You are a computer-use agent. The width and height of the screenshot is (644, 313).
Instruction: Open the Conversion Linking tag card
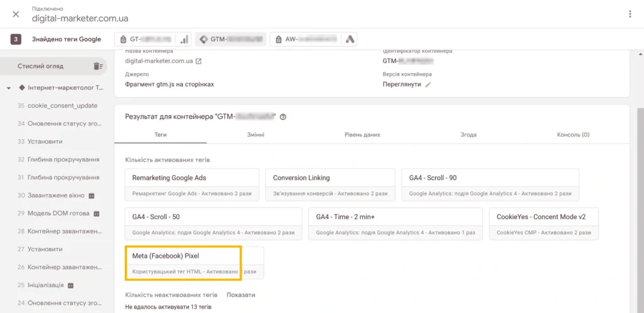click(330, 185)
